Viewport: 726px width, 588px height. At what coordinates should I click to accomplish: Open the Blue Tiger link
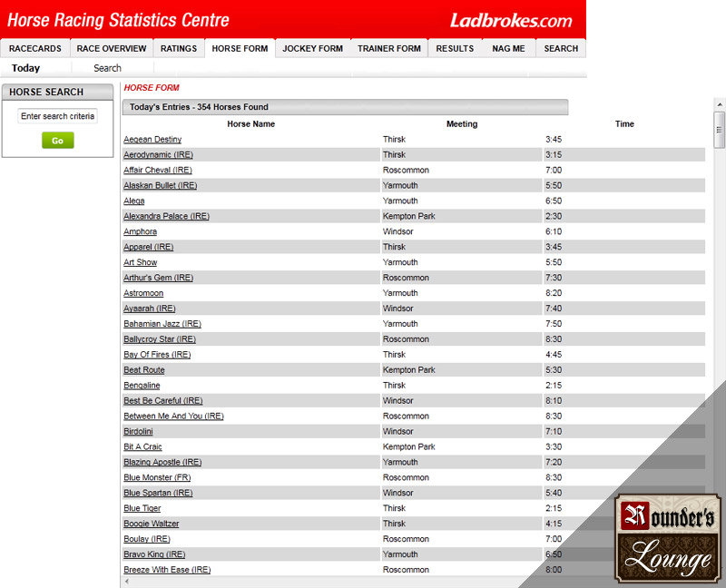click(142, 508)
